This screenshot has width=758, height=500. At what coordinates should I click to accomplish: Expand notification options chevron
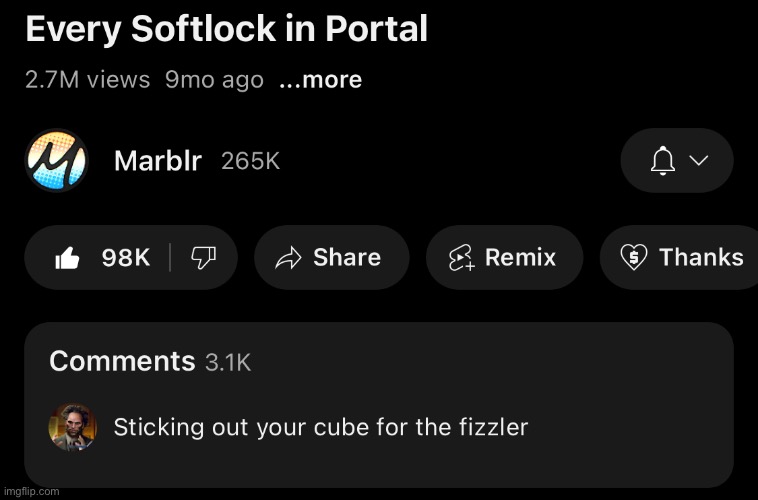(699, 161)
